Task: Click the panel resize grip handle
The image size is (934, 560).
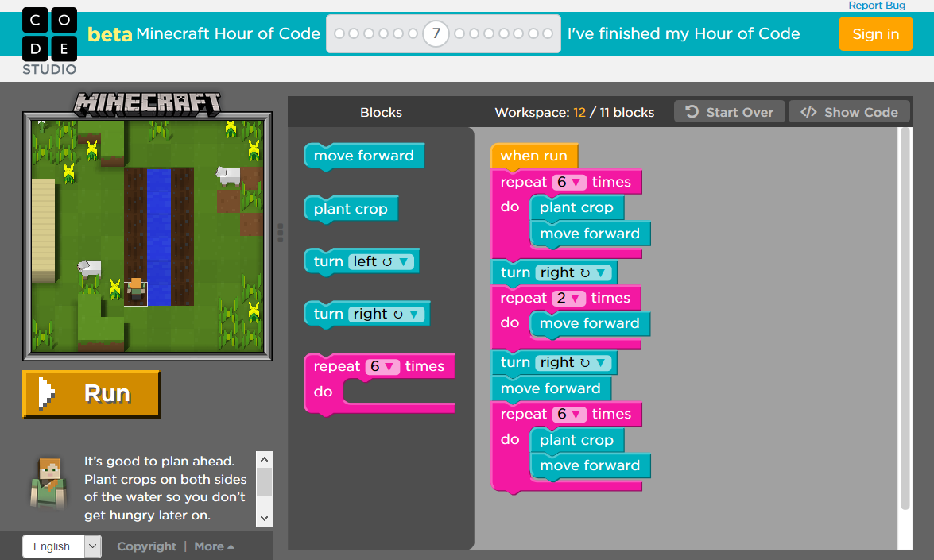Action: (x=280, y=233)
